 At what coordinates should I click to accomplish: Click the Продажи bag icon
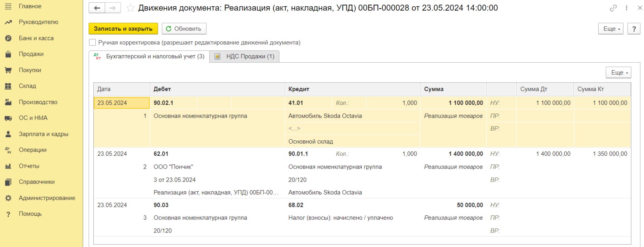click(x=8, y=54)
